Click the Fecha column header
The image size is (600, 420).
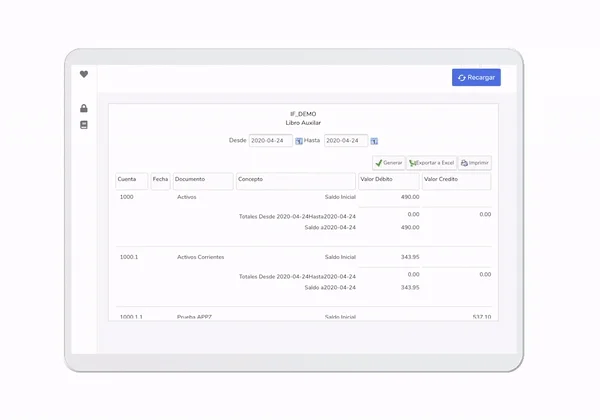click(160, 181)
